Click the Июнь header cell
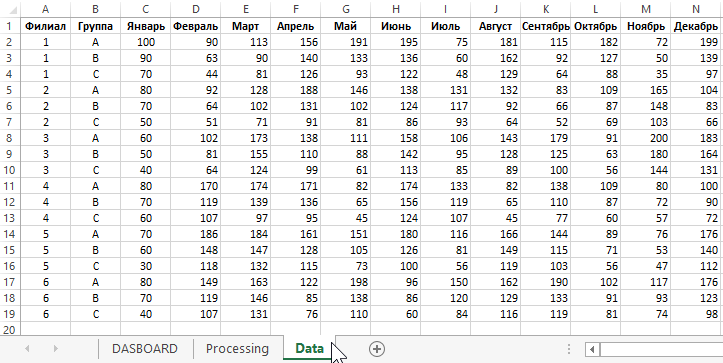Image resolution: width=723 pixels, height=363 pixels. [x=396, y=26]
